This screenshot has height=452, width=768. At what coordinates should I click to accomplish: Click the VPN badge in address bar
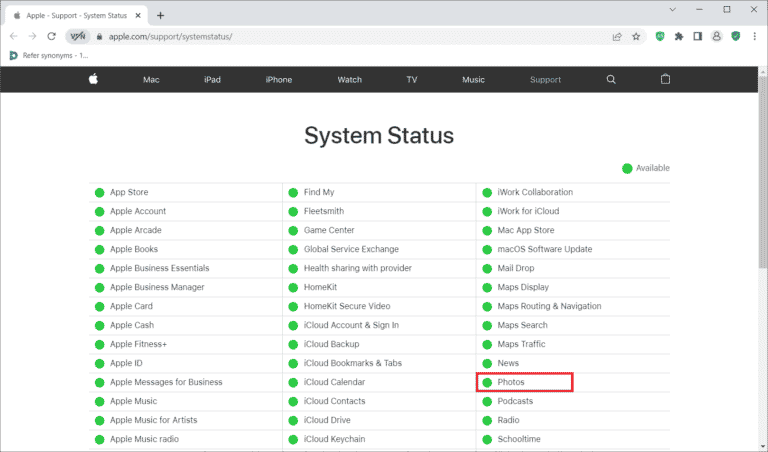point(78,36)
